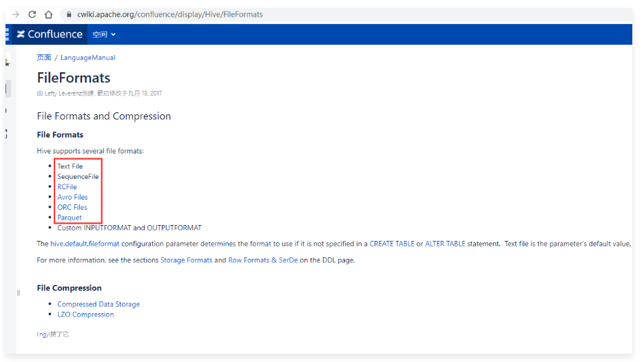
Task: Open Compressed Data Storage link
Action: (98, 304)
